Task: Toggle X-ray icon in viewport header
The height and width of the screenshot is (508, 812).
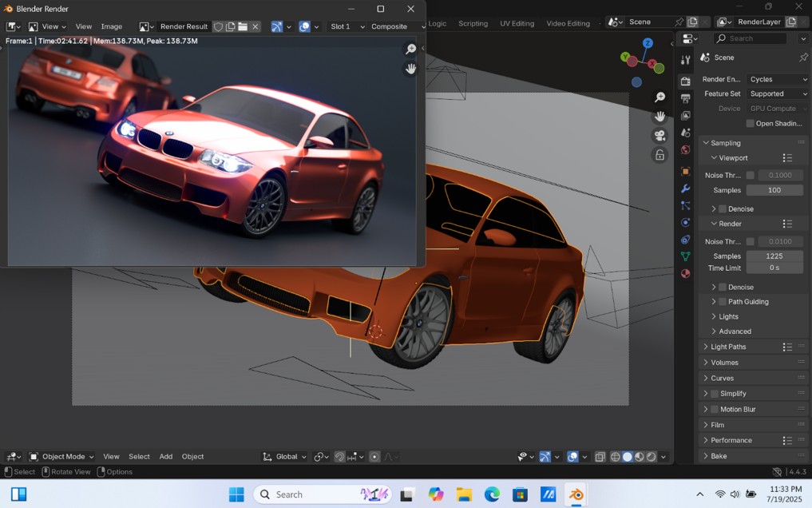Action: click(600, 457)
